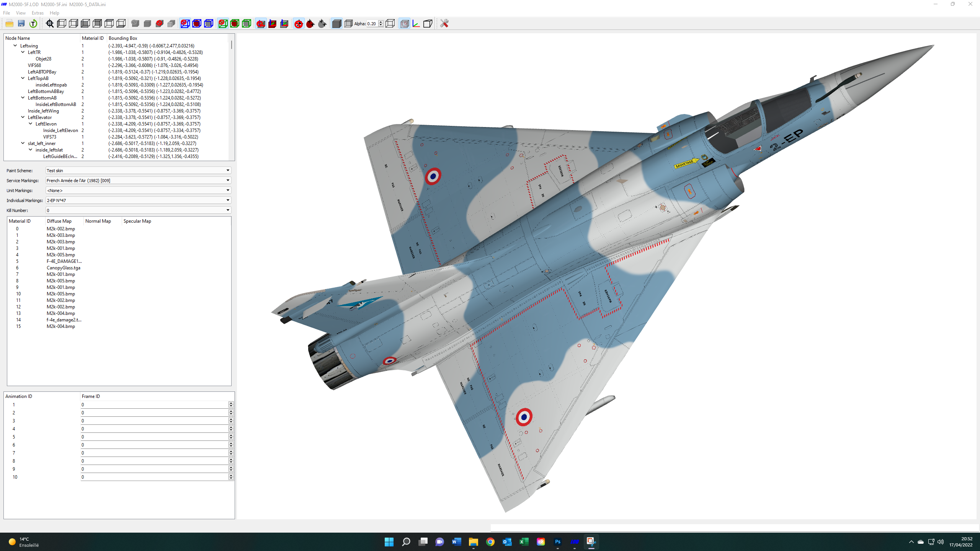Click the Frame ID field for animation 5
980x551 pixels.
[155, 437]
